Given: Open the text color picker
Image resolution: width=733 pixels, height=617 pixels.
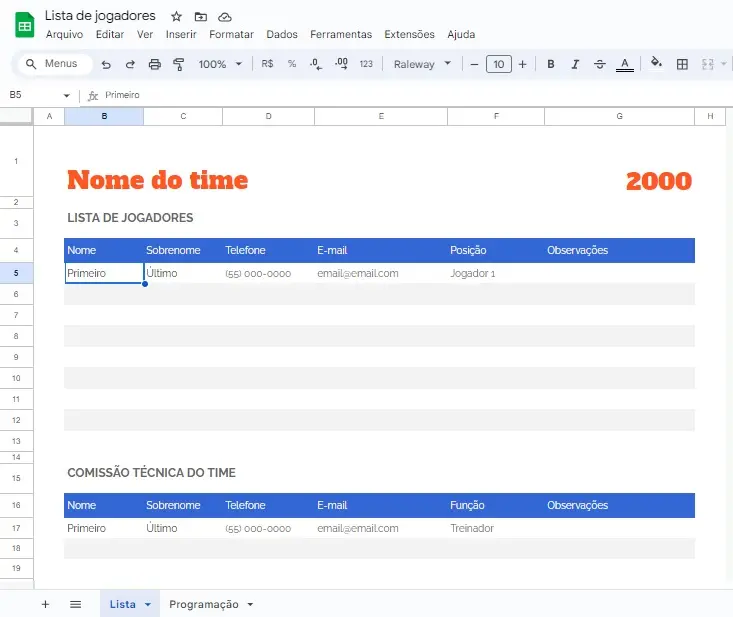Looking at the screenshot, I should 625,65.
